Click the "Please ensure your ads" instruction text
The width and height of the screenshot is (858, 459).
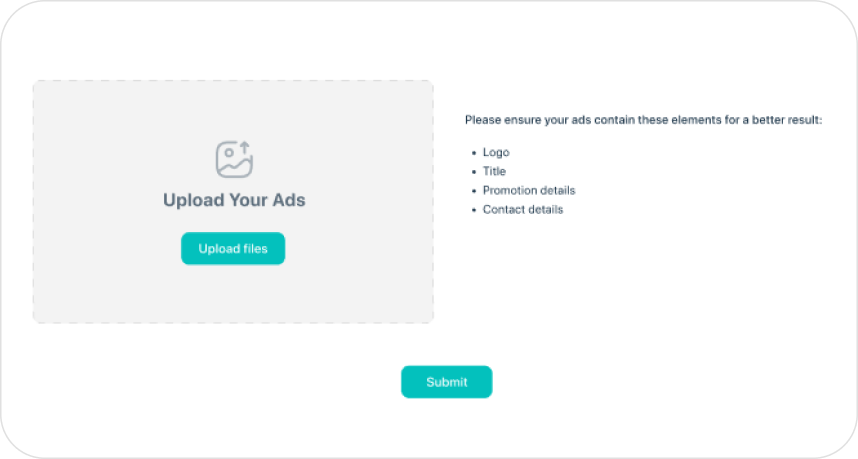tap(530, 120)
